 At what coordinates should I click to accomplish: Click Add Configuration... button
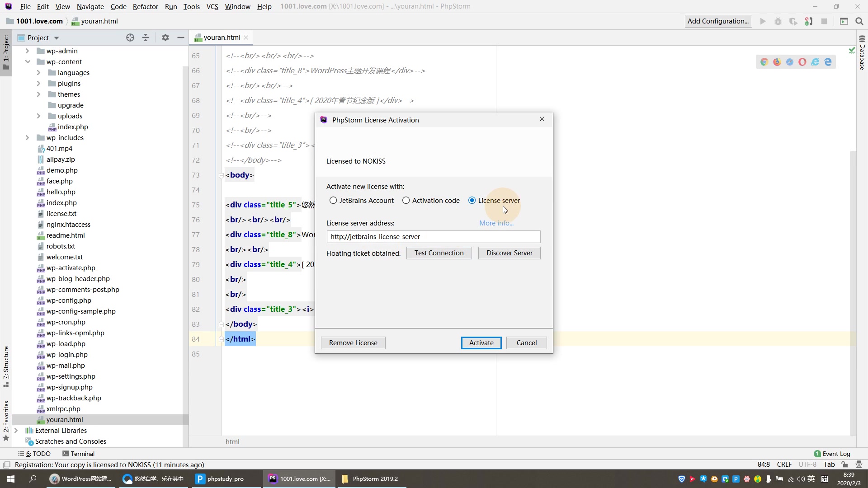pyautogui.click(x=718, y=21)
